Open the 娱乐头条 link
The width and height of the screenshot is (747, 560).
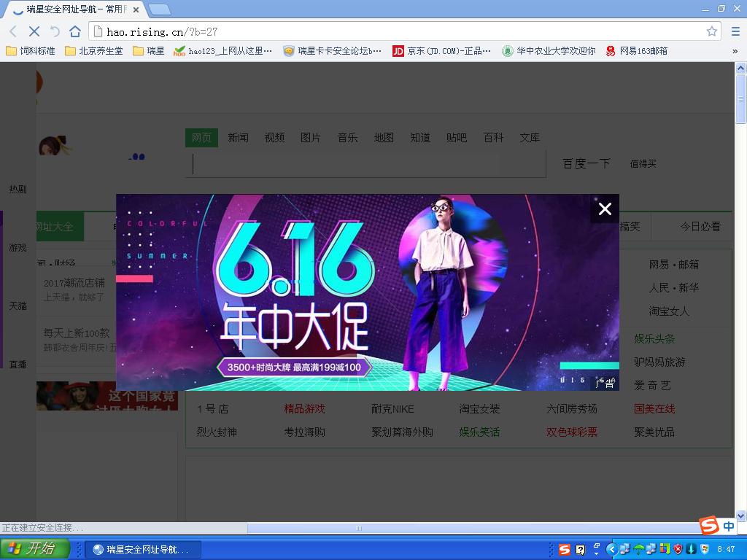click(x=654, y=338)
